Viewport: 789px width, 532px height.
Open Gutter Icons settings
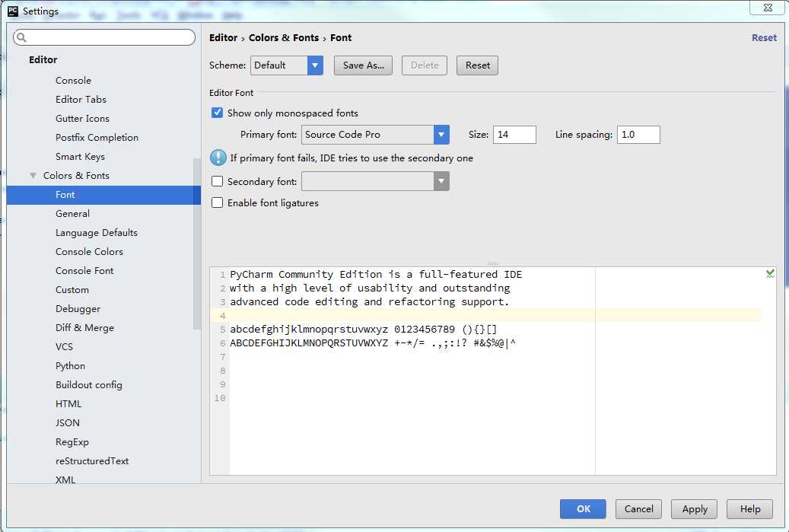pos(82,119)
